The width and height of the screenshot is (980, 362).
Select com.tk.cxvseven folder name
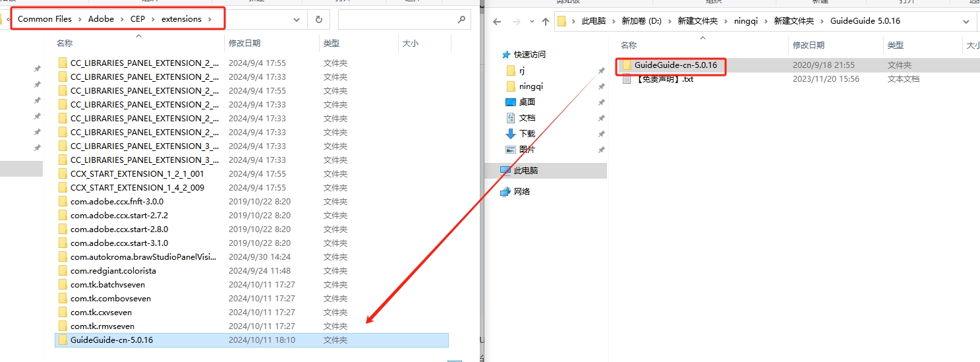click(101, 313)
